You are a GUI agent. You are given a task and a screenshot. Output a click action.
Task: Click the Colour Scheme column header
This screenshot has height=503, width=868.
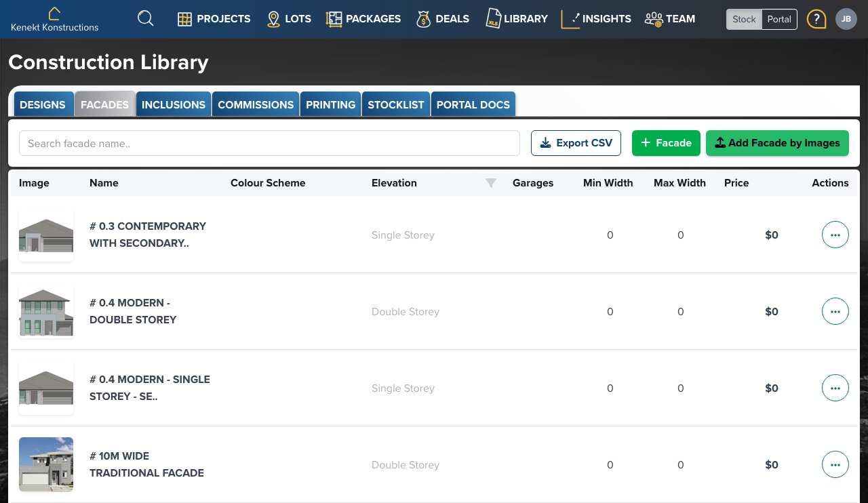pyautogui.click(x=268, y=183)
